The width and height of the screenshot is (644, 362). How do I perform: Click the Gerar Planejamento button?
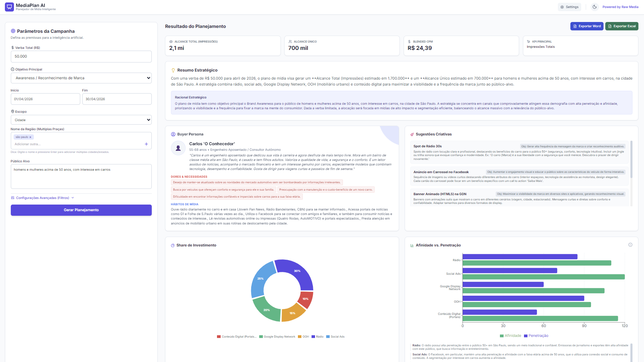point(81,210)
